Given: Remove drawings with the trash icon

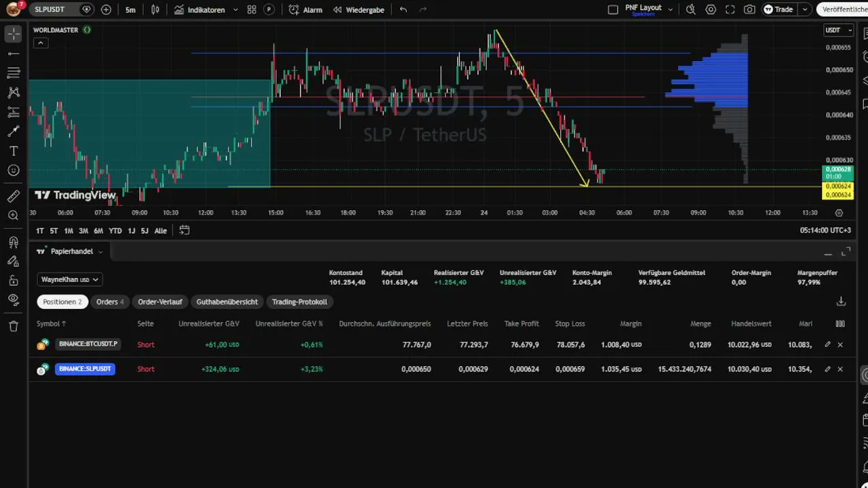Looking at the screenshot, I should tap(14, 326).
